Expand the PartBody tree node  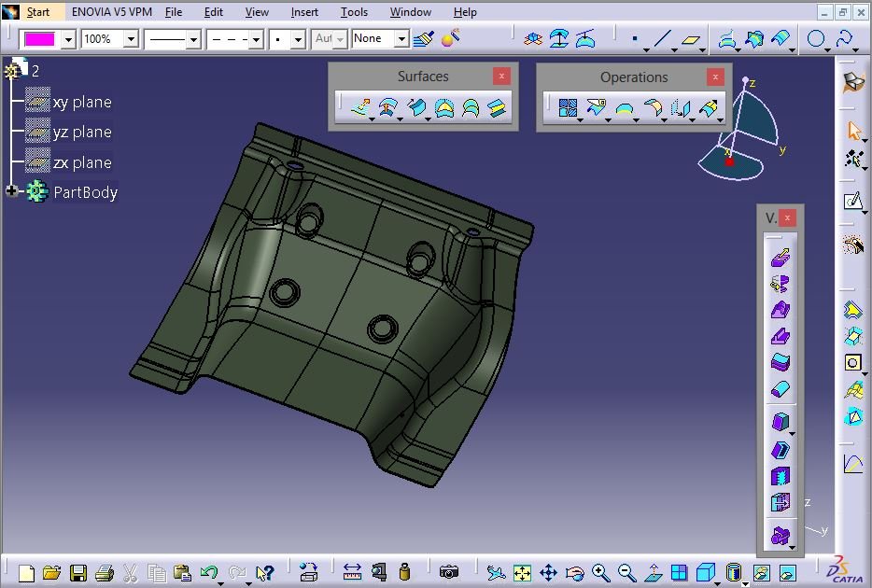click(12, 191)
